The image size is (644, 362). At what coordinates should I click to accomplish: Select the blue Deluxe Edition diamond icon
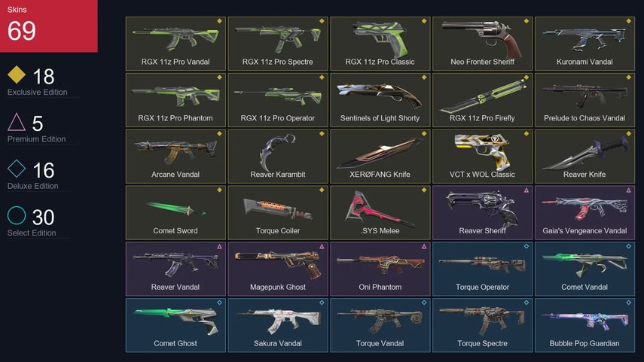17,169
